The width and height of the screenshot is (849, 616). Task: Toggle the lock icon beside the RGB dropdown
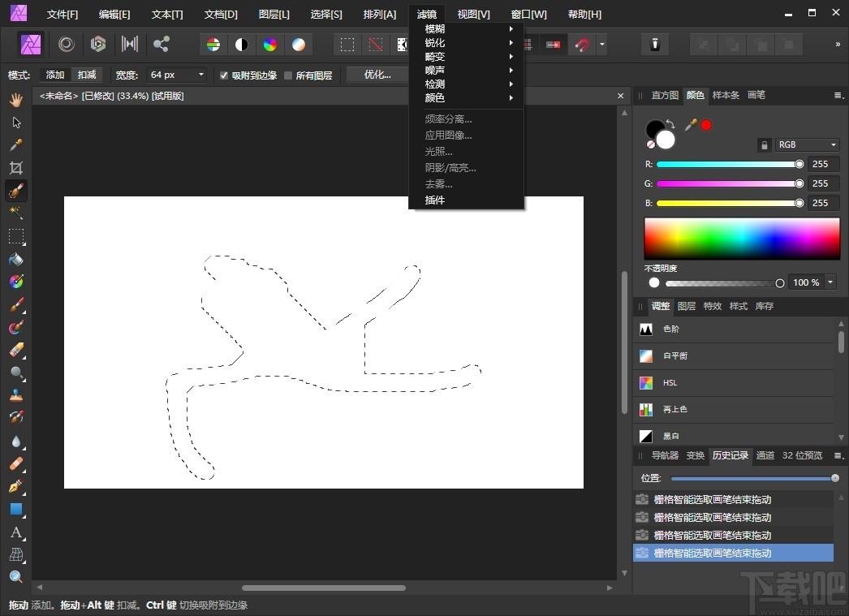click(x=764, y=145)
